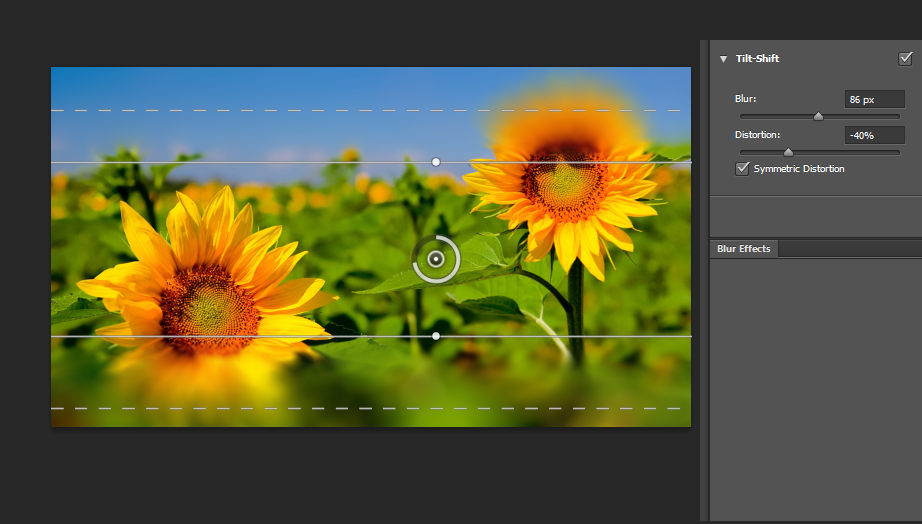Click the vertical divider beside the blur panel
Screen dimensions: 922x524
pos(704,280)
